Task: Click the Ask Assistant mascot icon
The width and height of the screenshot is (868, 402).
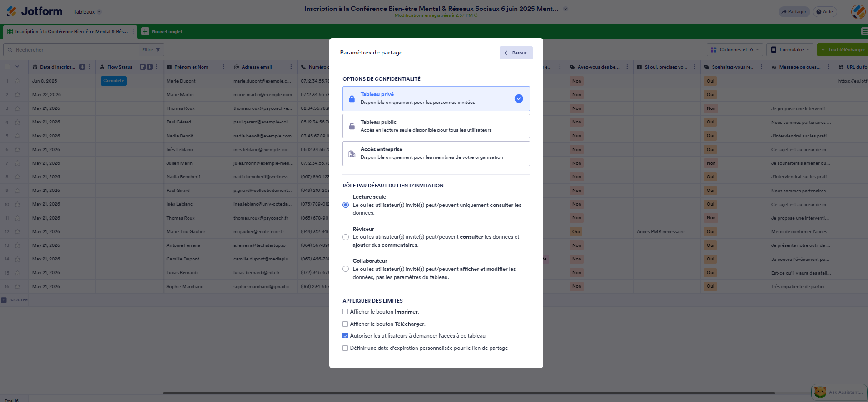Action: tap(820, 392)
